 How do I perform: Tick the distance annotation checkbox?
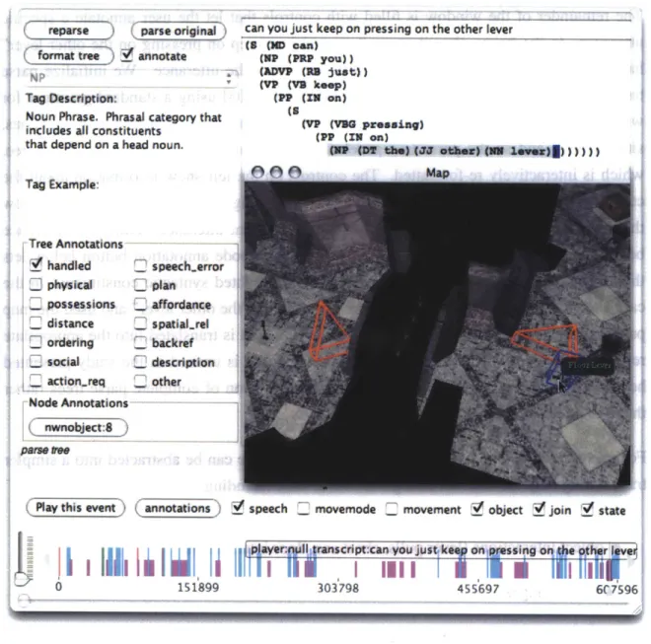click(36, 322)
